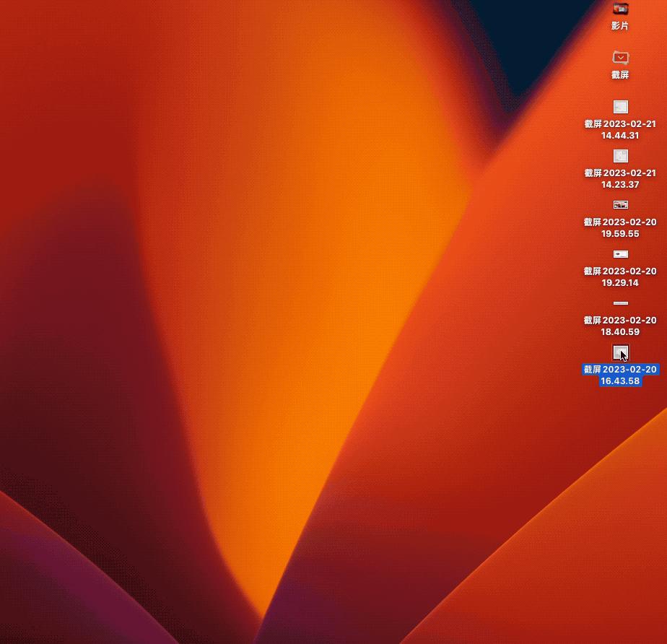Select screenshot thumbnail dated 2023-02-20 19.59.55
This screenshot has width=667, height=644.
(620, 205)
